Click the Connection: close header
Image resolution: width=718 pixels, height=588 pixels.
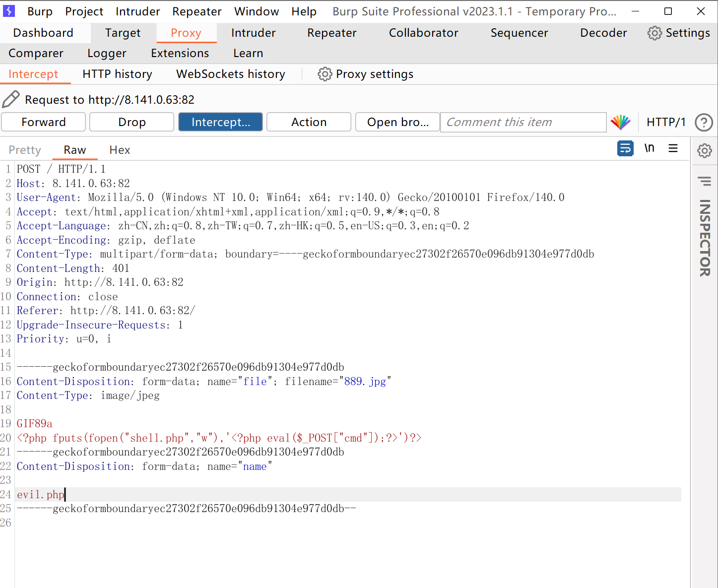[x=67, y=297]
